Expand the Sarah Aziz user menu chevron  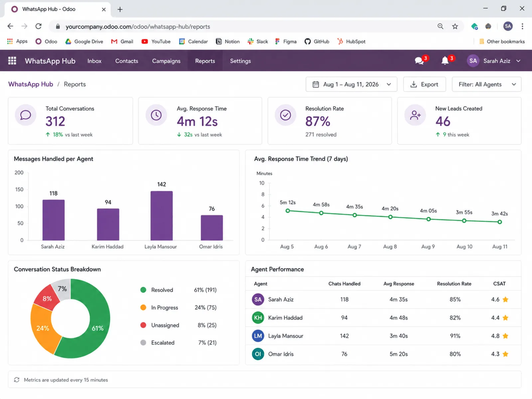pos(518,61)
